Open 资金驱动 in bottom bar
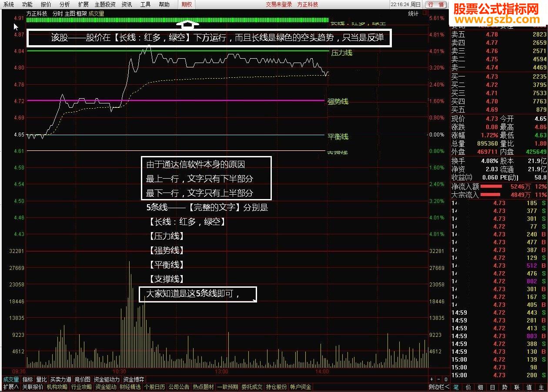This screenshot has width=548, height=392. tap(106, 387)
